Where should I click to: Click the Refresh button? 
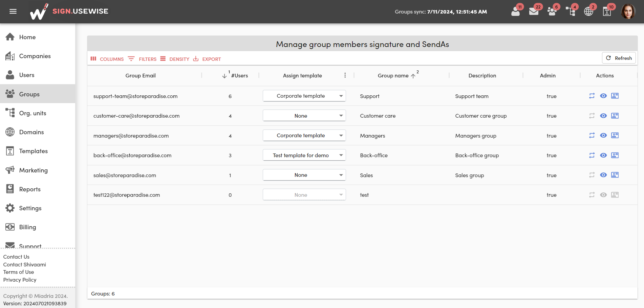click(619, 58)
